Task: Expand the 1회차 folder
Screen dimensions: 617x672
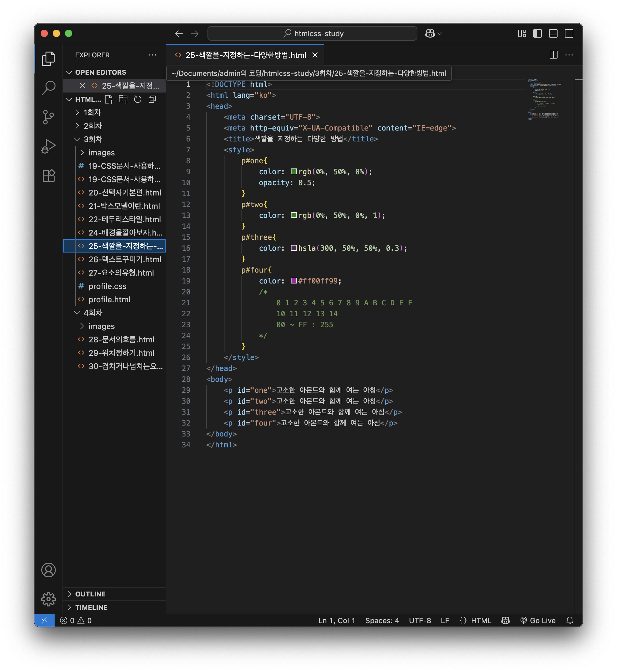Action: pos(92,112)
